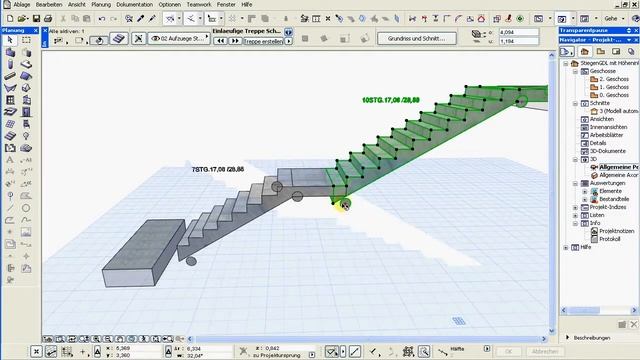This screenshot has height=360, width=640.
Task: Save the project with the floppy disk icon
Action: [x=36, y=18]
